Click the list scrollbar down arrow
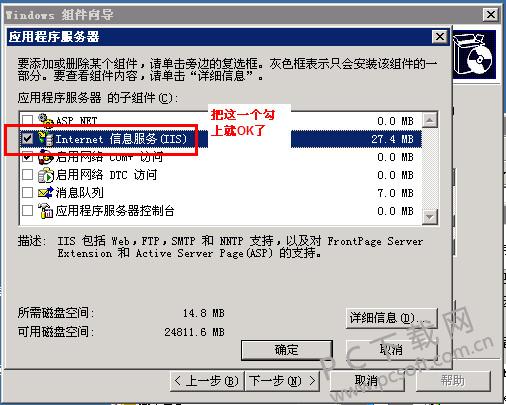This screenshot has width=506, height=405. (430, 217)
